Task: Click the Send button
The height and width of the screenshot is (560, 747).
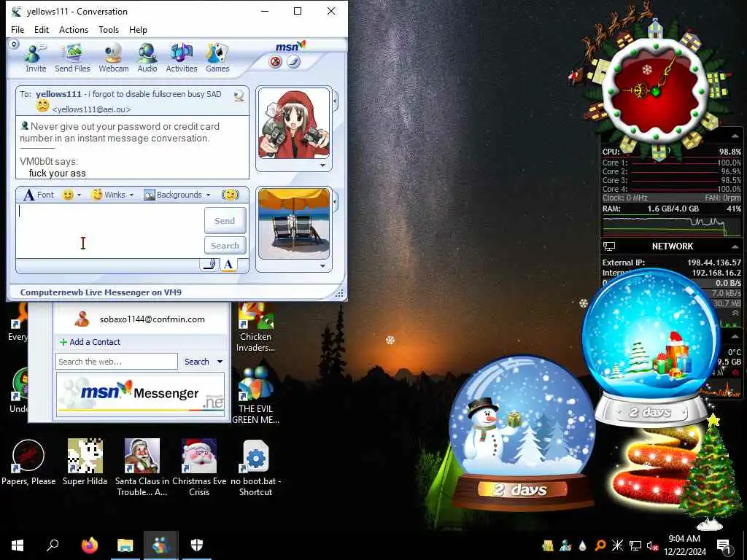Action: 225,220
